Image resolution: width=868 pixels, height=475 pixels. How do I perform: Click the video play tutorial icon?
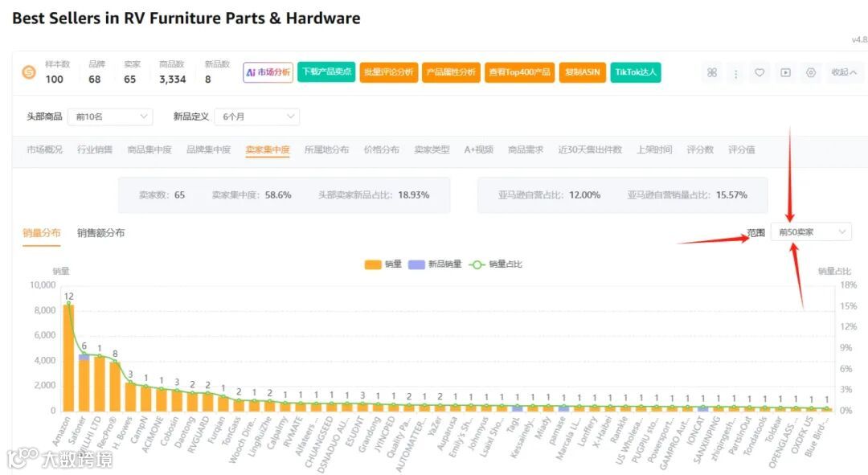coord(785,72)
